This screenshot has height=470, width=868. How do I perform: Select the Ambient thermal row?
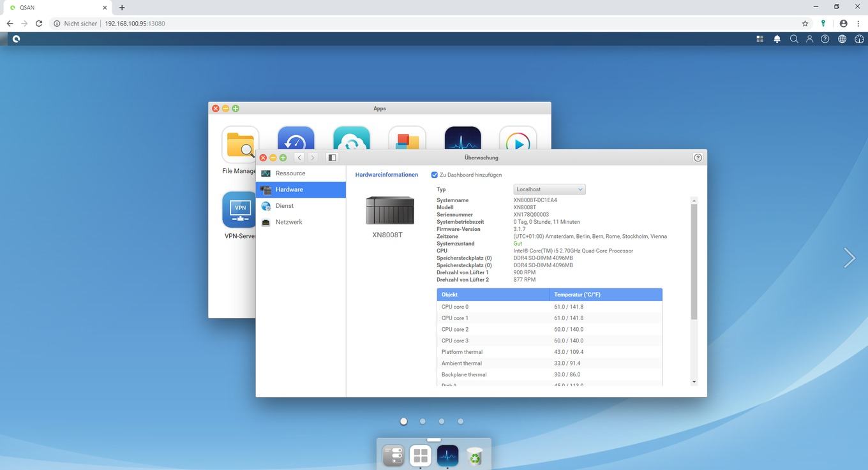click(550, 364)
